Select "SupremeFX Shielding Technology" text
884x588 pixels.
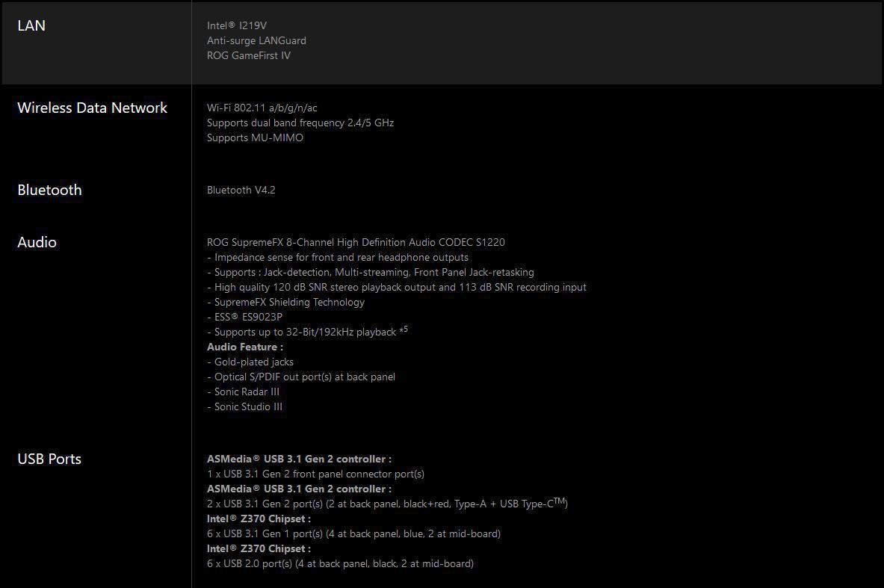286,302
